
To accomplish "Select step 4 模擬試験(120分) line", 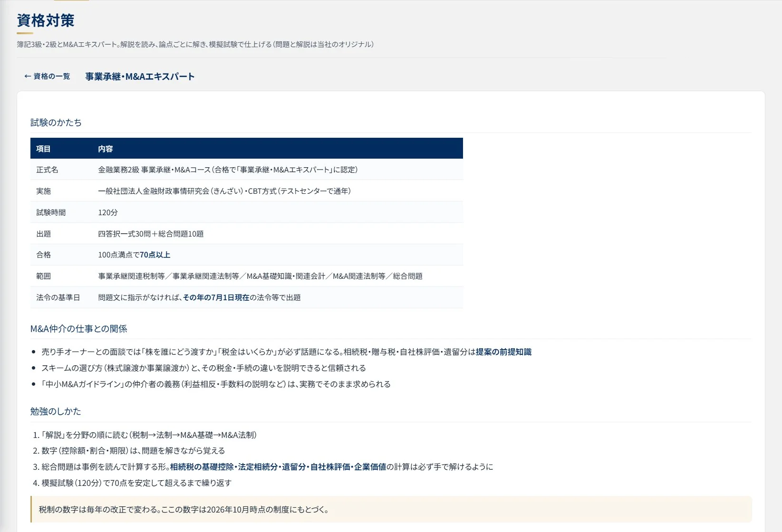I will [x=136, y=483].
